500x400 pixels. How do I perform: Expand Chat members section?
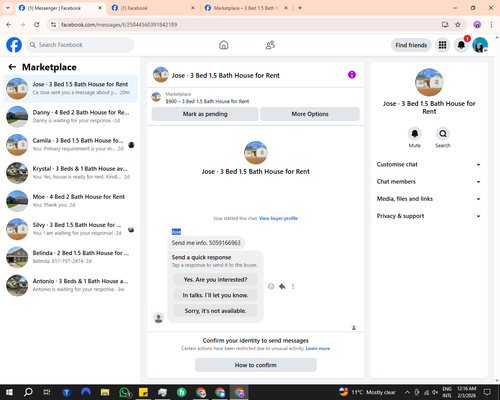429,182
